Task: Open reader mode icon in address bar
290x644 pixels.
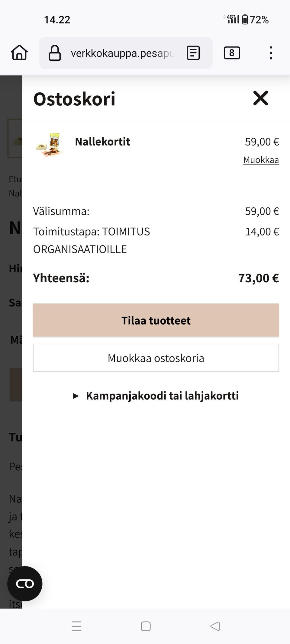Action: point(193,53)
